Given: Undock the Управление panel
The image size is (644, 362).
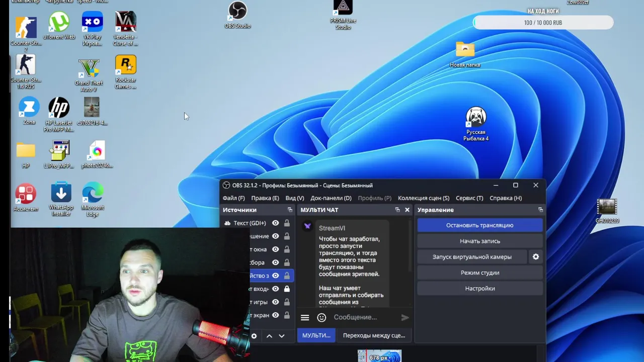Looking at the screenshot, I should point(540,210).
